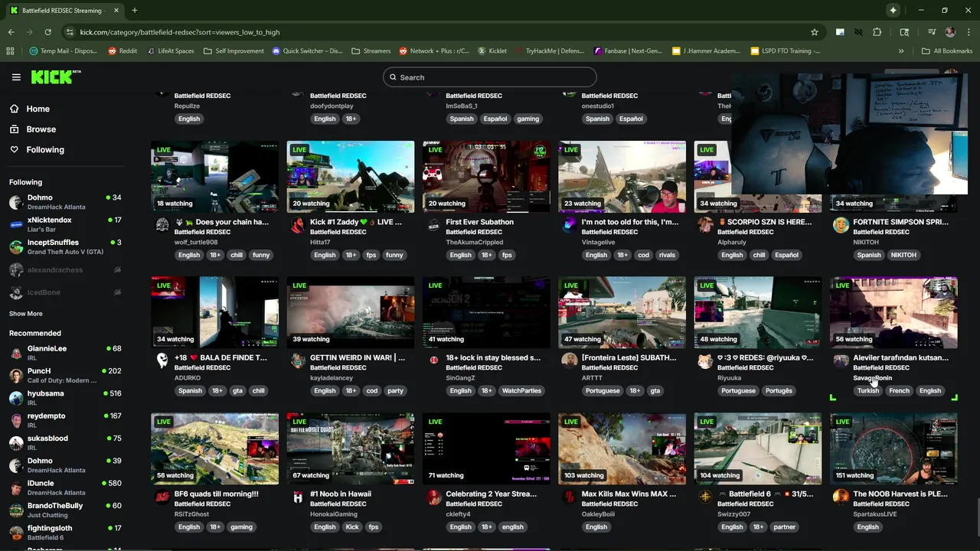Click iDuncle avatar in Recommended

point(15,487)
